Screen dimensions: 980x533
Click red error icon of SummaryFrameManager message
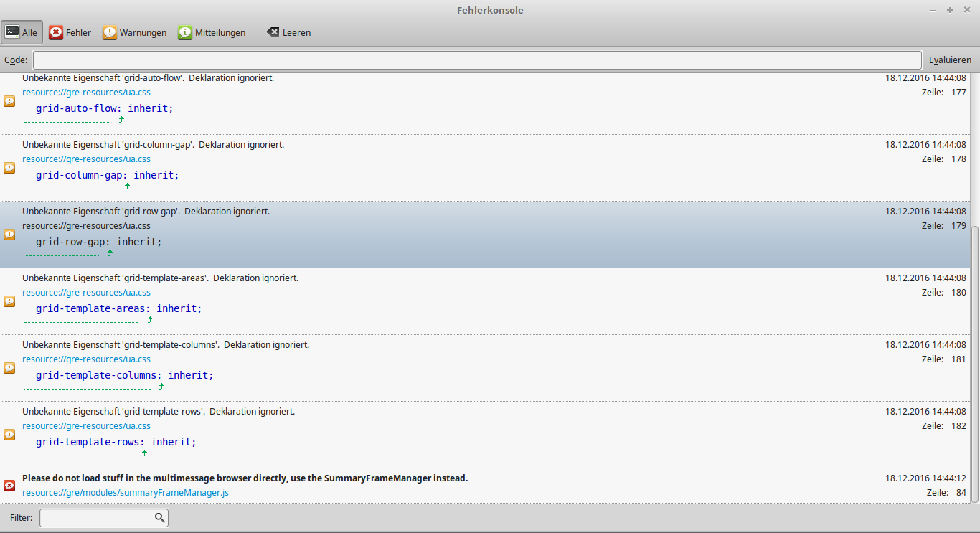pyautogui.click(x=9, y=486)
